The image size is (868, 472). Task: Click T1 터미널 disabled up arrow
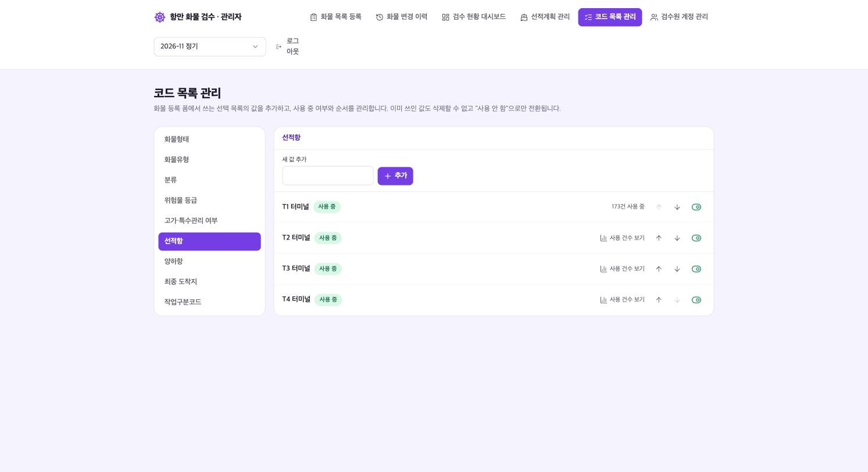coord(659,207)
